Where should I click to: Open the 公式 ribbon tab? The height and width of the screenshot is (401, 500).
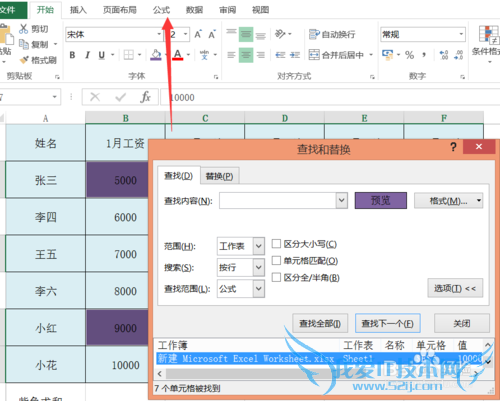pos(161,10)
